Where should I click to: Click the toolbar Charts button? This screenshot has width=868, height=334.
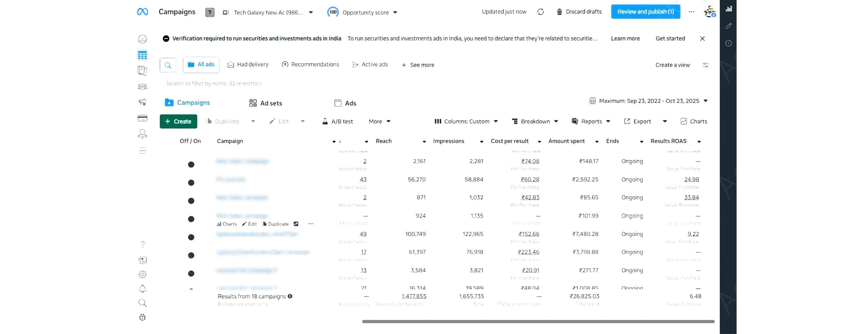[694, 121]
